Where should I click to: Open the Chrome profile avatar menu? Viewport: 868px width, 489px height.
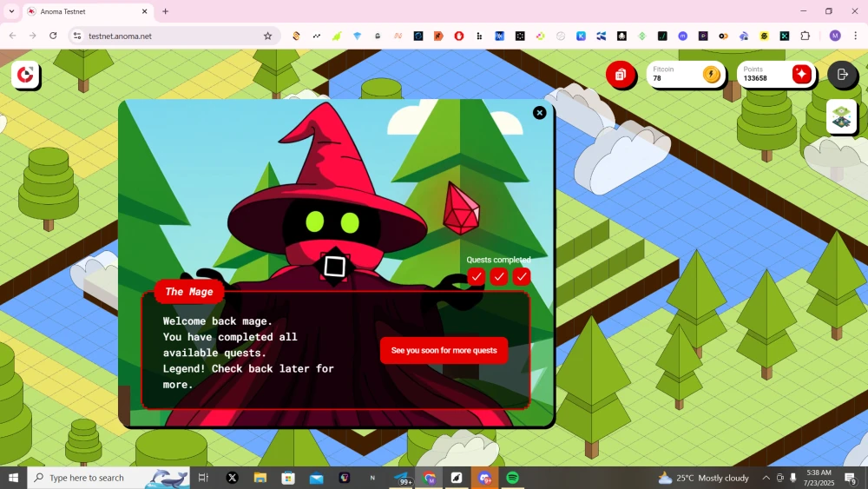click(835, 36)
